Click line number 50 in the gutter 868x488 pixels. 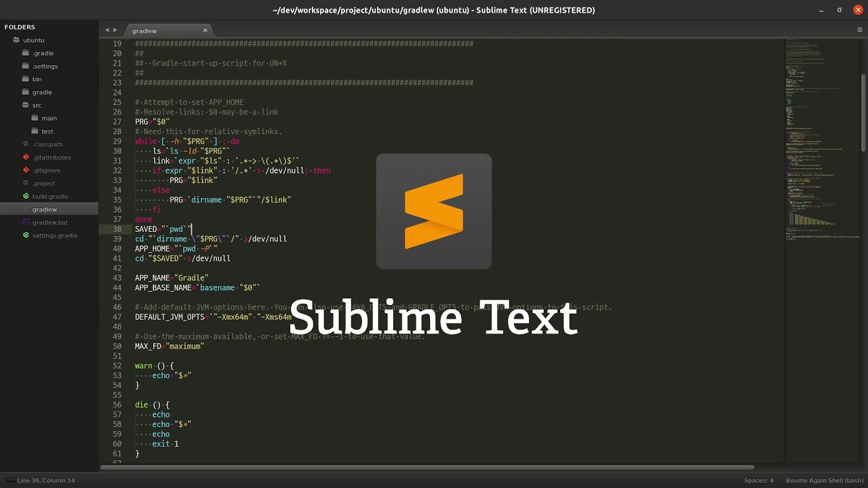pyautogui.click(x=117, y=346)
